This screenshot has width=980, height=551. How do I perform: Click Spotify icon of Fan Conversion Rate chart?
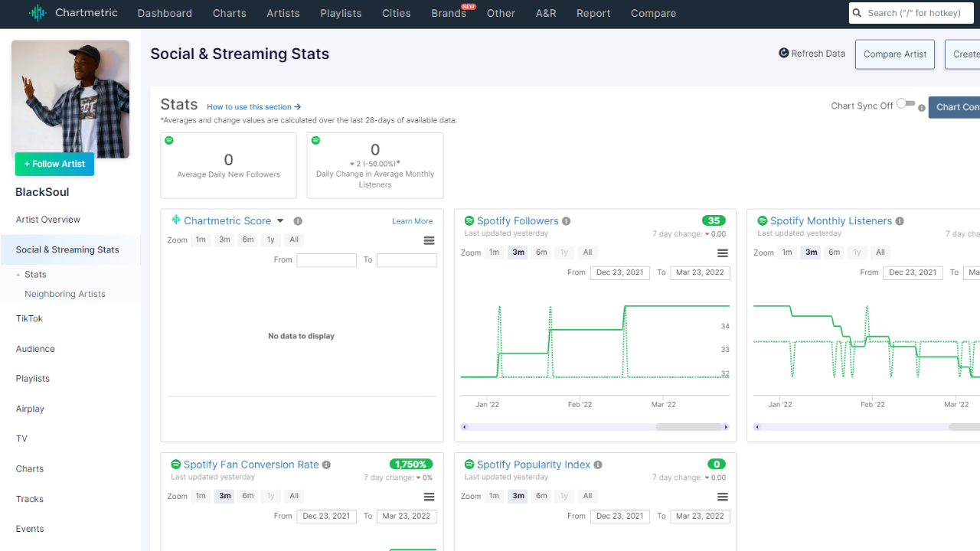click(176, 465)
